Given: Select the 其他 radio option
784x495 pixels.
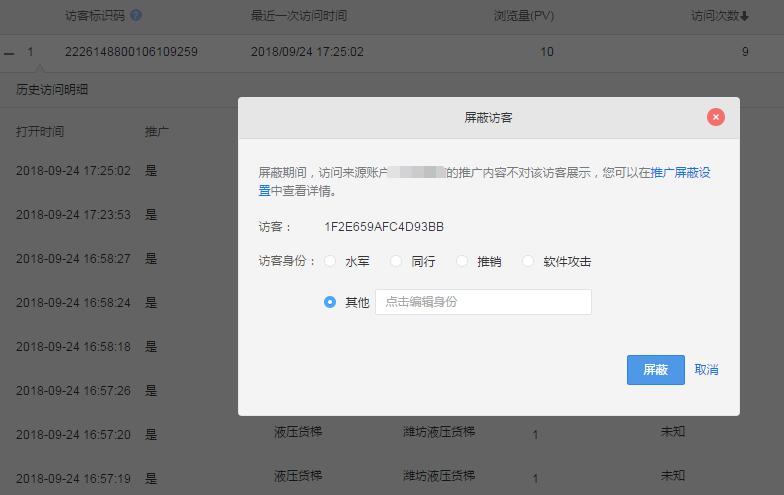Looking at the screenshot, I should (330, 302).
